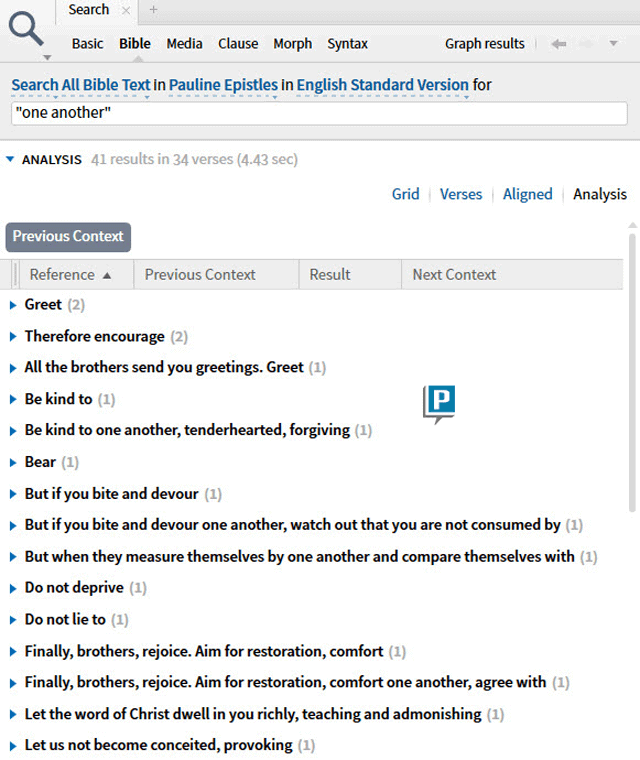This screenshot has width=640, height=760.
Task: Close the Search tab
Action: (x=125, y=10)
